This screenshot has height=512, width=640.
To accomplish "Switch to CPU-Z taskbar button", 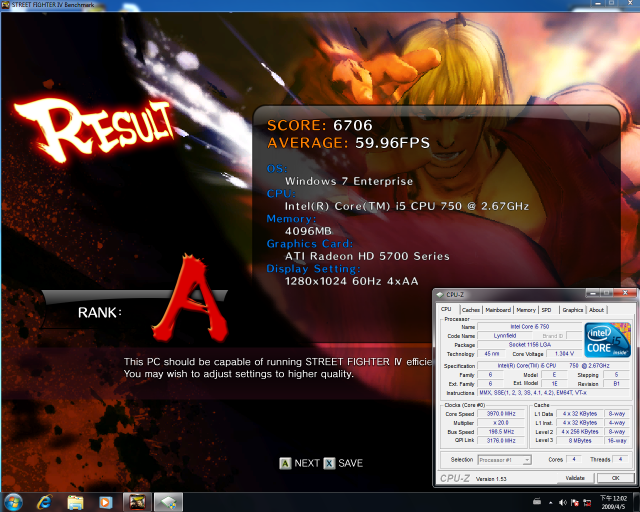I will click(x=168, y=502).
